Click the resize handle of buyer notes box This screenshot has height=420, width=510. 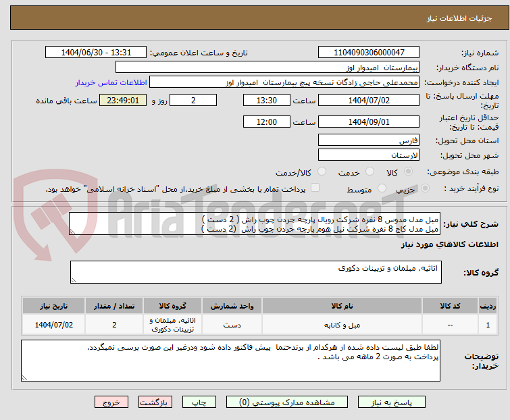click(x=24, y=377)
